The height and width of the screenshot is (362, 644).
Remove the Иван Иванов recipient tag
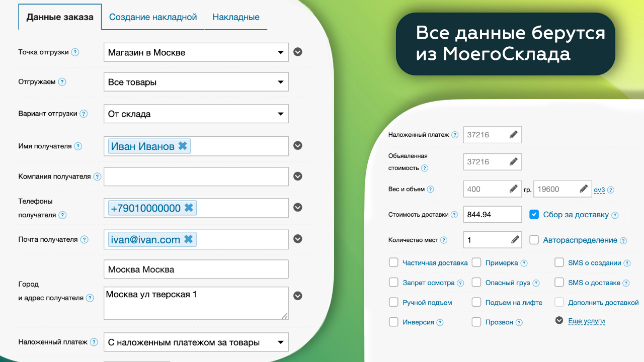[183, 146]
